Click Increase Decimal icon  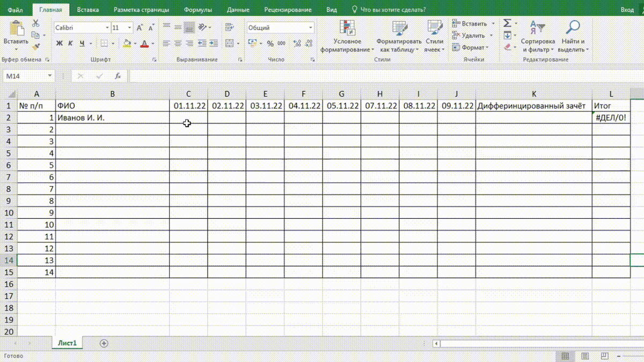pos(296,43)
